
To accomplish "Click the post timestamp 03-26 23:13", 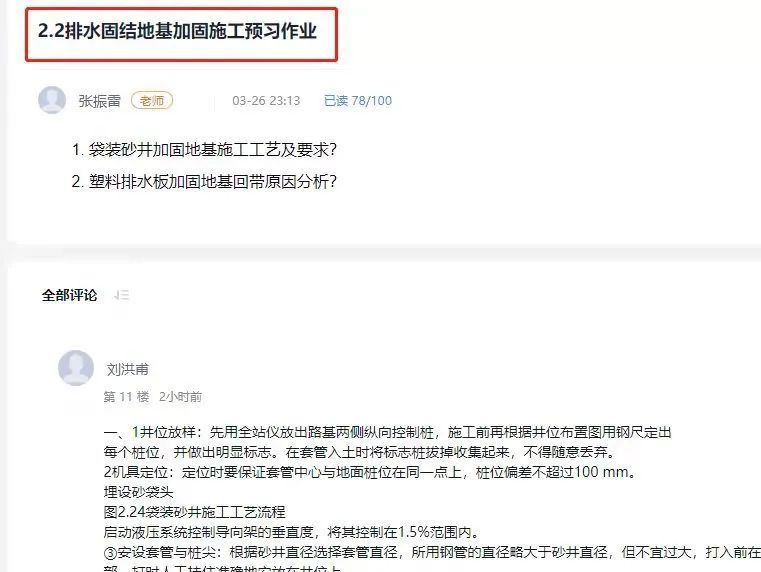I will pos(266,100).
